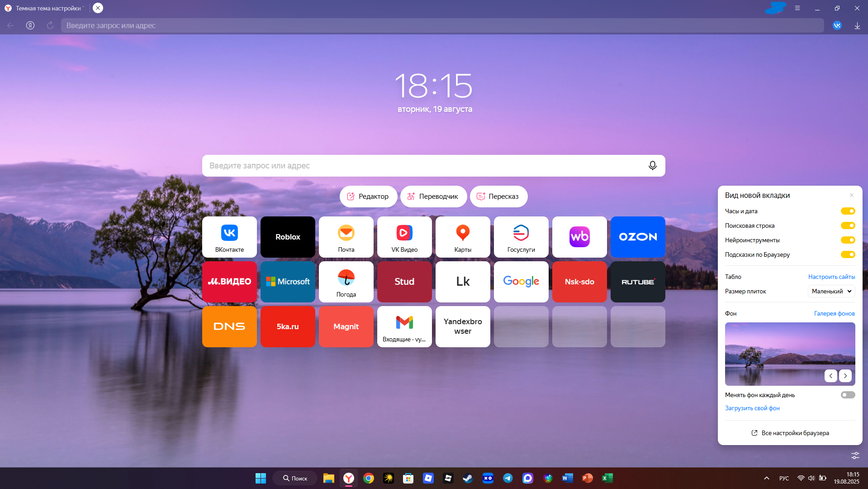Show the previous background image
868x489 pixels.
click(830, 376)
